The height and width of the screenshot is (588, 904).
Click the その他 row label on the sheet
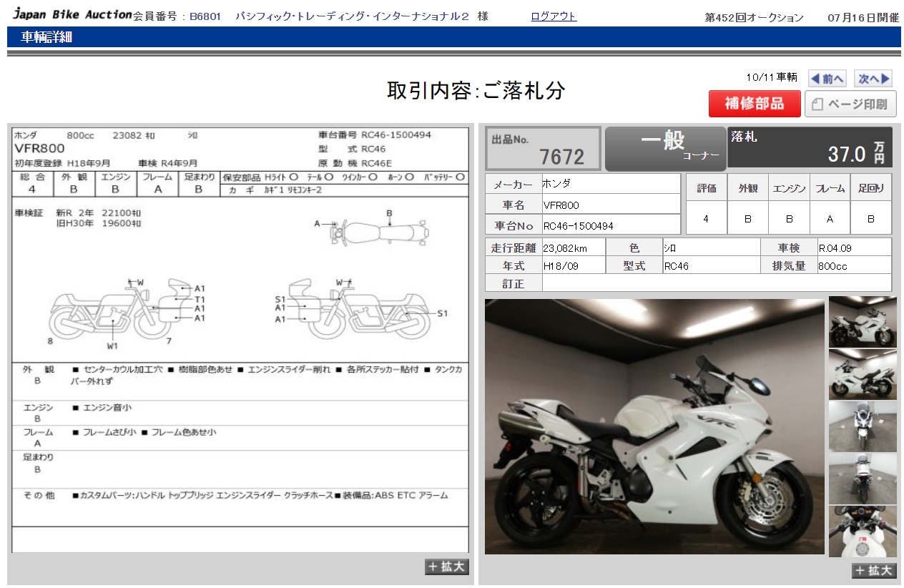[39, 495]
